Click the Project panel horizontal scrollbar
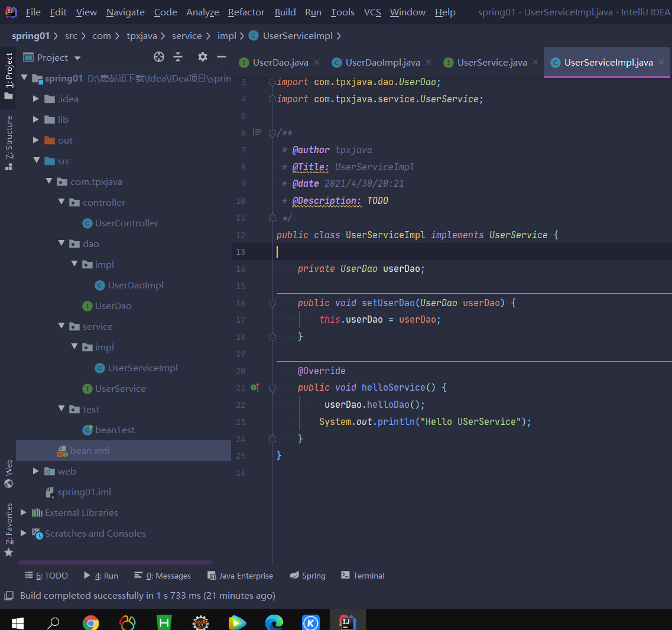This screenshot has height=630, width=672. click(115, 562)
